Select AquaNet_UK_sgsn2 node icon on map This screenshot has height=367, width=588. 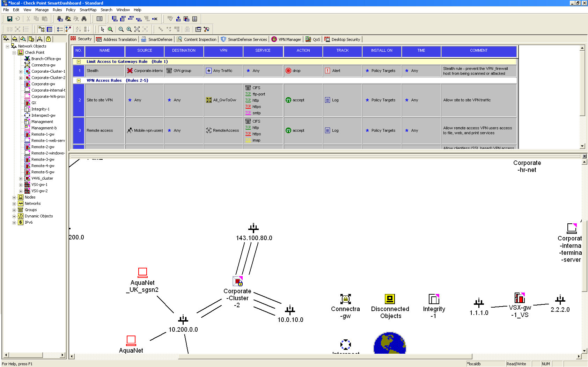coord(142,273)
